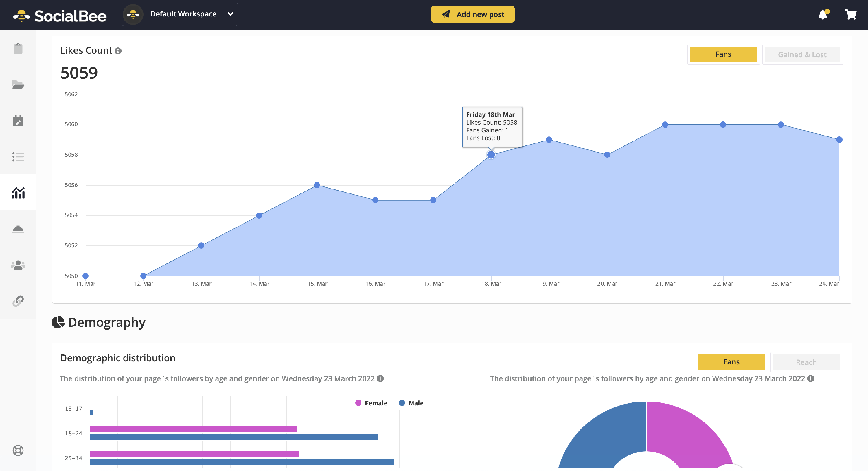The height and width of the screenshot is (471, 868).
Task: Open the analytics chart sidebar icon
Action: click(18, 193)
